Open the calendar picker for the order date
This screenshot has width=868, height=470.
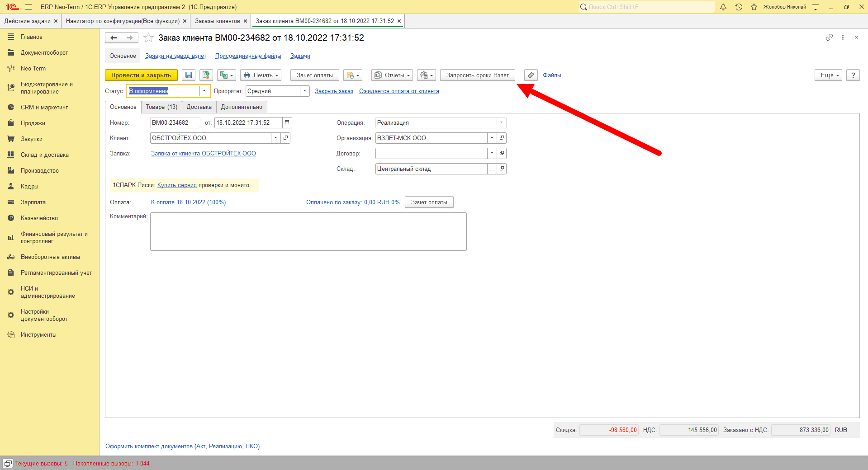click(x=287, y=122)
